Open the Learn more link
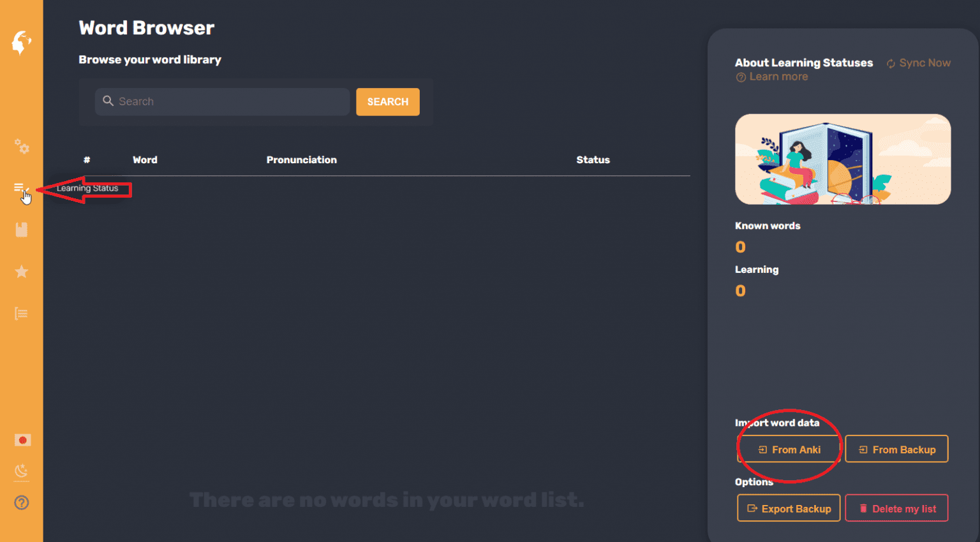This screenshot has height=542, width=980. point(772,76)
